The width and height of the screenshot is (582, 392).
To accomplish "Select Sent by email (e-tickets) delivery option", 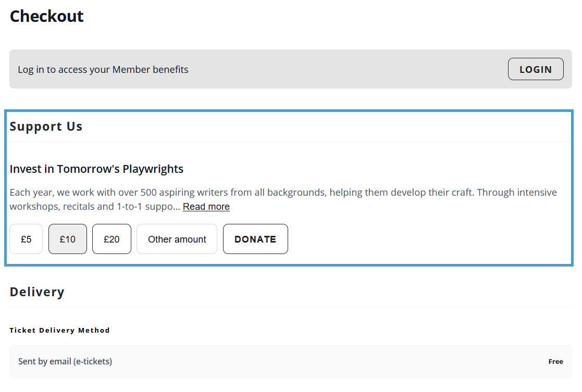I will coord(291,362).
